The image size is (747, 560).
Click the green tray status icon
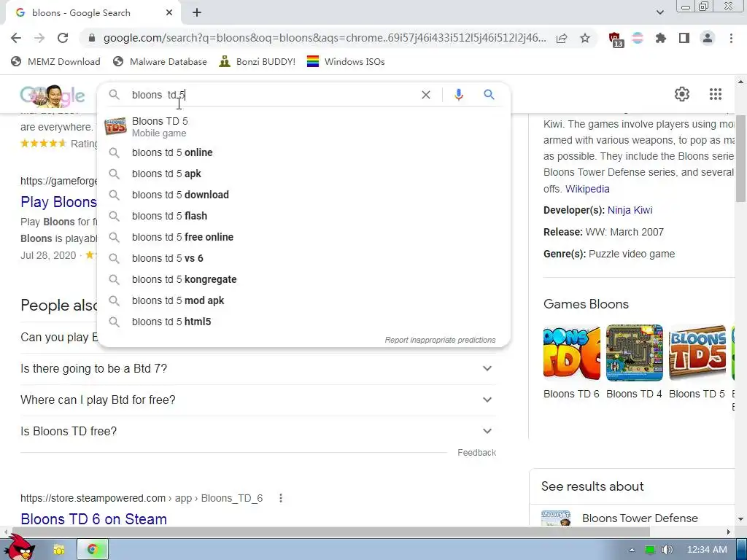click(x=649, y=550)
